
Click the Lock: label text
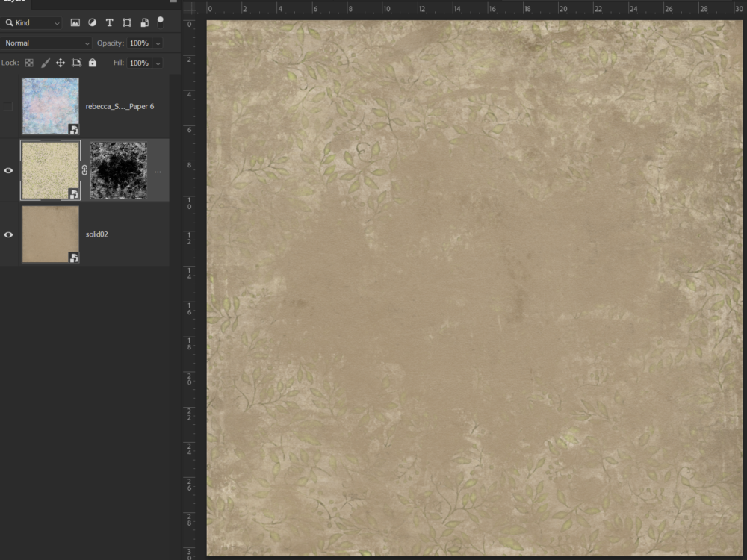(x=10, y=63)
